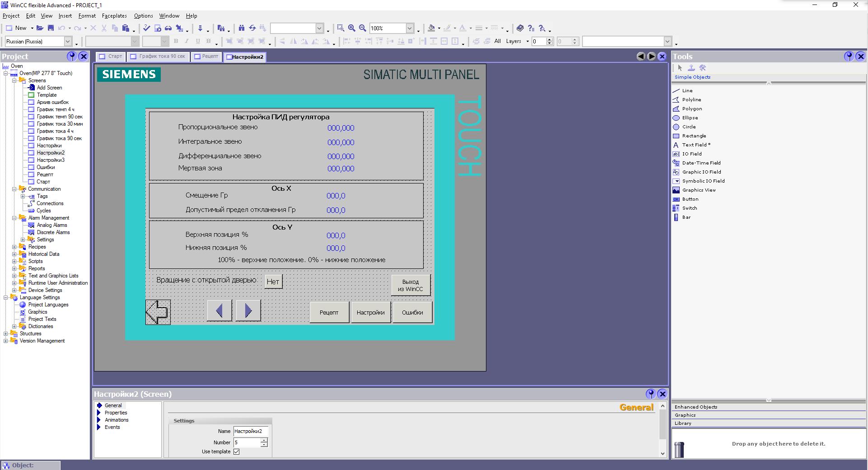This screenshot has height=470, width=868.
Task: Open the Russian (Russia) language dropdown
Action: click(x=68, y=42)
